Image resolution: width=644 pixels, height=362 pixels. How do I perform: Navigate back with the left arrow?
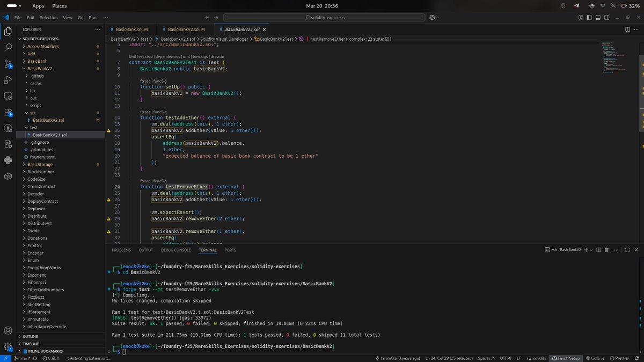point(208,17)
